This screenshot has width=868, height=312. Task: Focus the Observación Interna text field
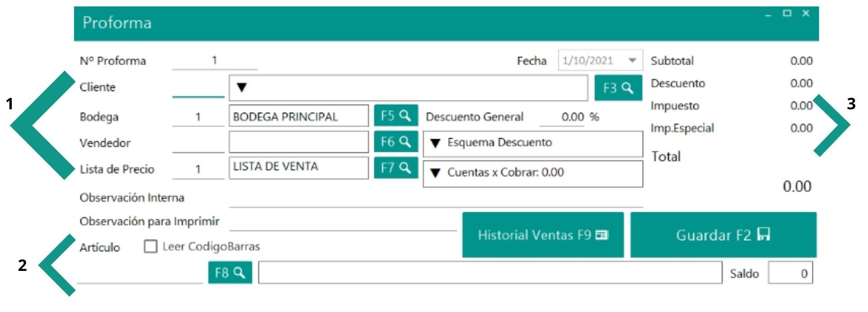click(x=435, y=198)
